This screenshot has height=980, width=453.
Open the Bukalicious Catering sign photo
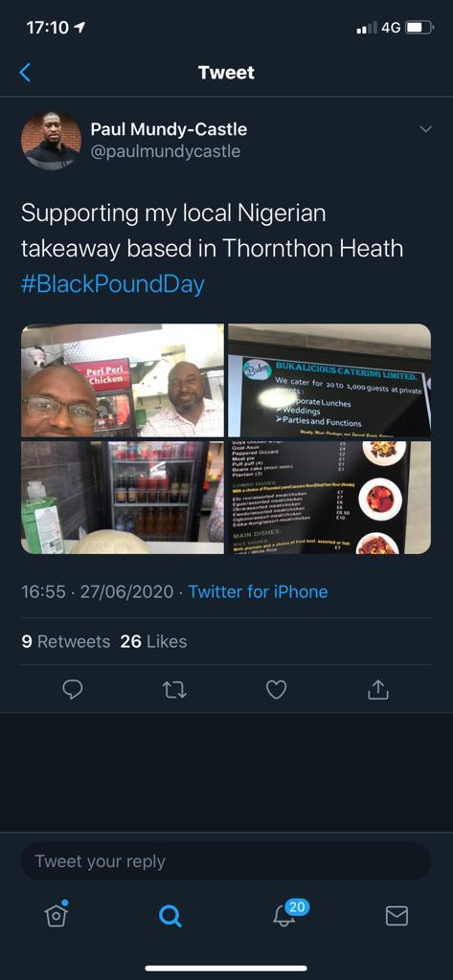click(x=329, y=380)
